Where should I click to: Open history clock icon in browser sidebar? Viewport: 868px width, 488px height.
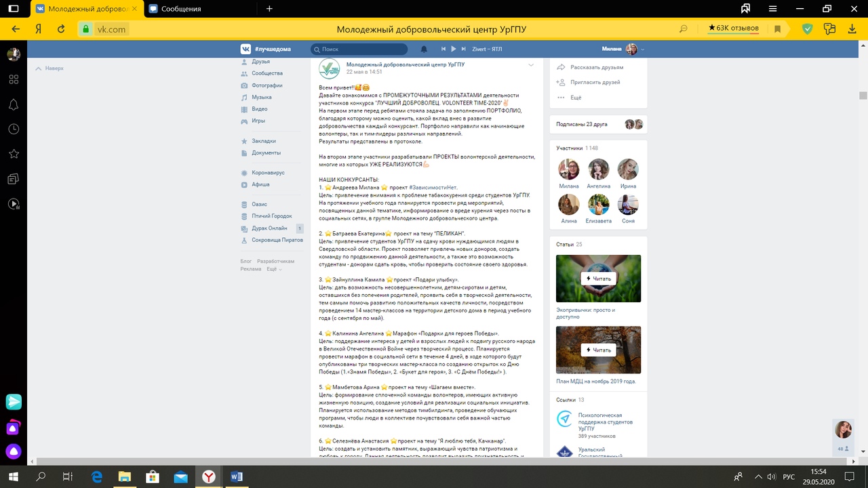point(14,129)
